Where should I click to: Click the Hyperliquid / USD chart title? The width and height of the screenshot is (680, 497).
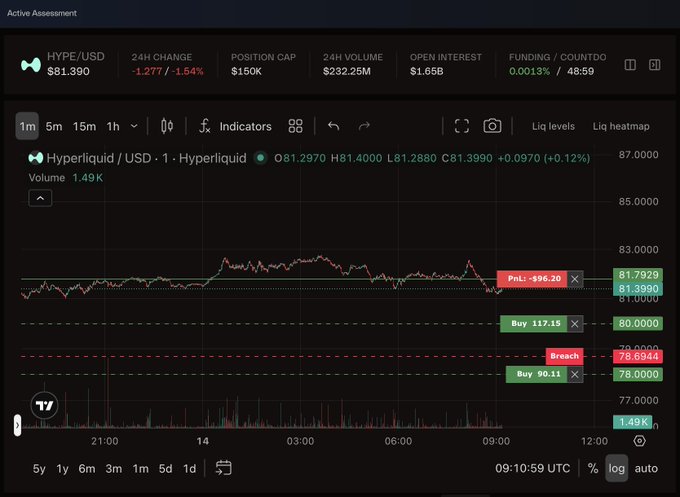pos(146,158)
